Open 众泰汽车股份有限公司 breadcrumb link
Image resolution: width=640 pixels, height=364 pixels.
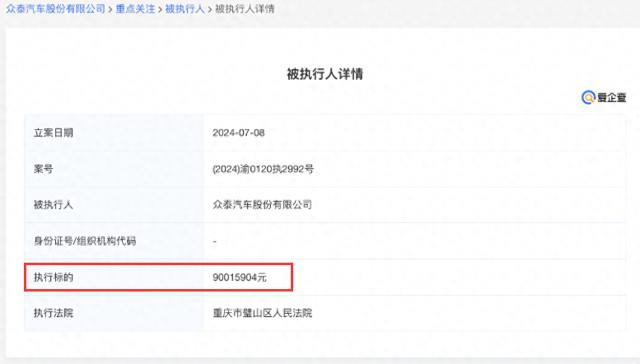(55, 9)
